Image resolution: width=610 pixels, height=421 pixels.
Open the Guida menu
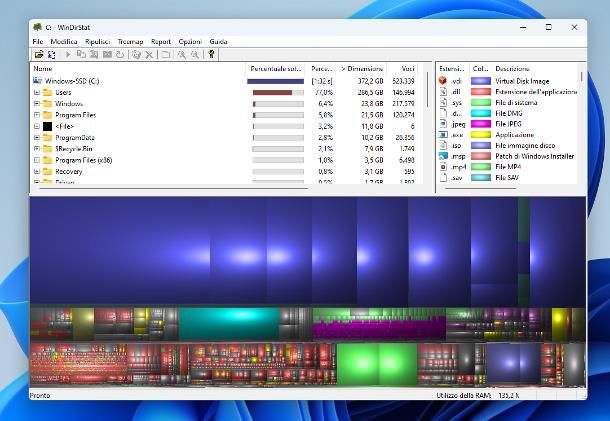coord(218,41)
